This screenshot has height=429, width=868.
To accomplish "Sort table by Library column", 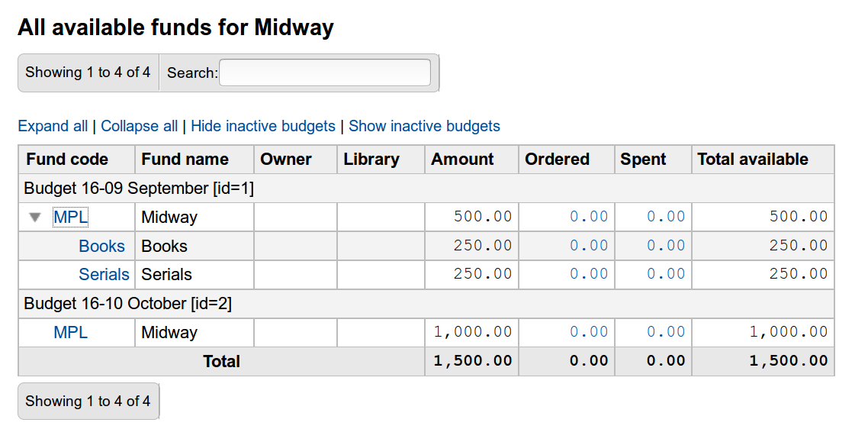I will (371, 160).
